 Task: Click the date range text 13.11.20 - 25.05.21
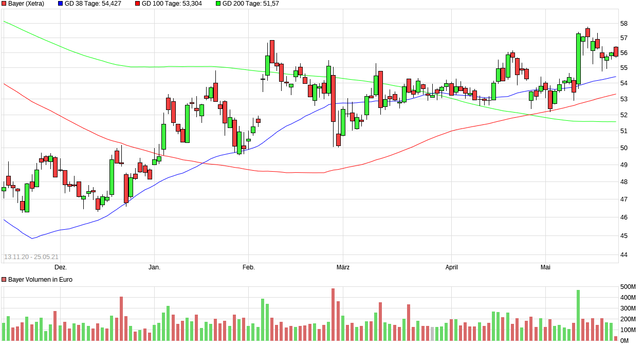pos(32,256)
